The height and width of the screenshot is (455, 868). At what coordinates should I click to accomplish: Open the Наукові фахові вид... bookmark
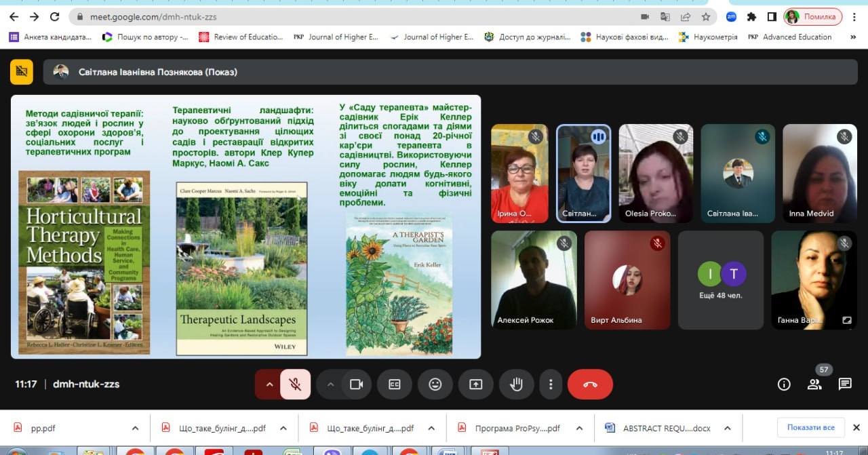tap(625, 37)
